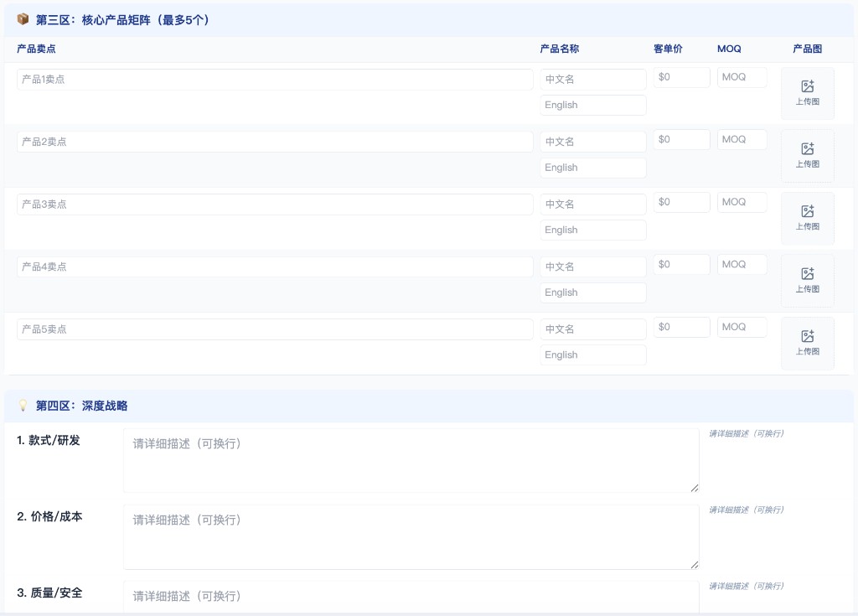
Task: Upload image for product 4 row
Action: [807, 281]
